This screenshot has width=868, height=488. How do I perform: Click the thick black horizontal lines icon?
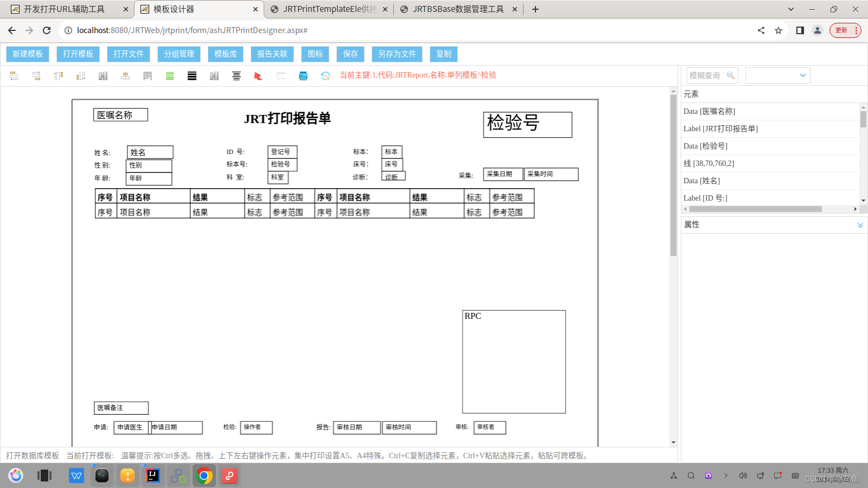pos(192,76)
